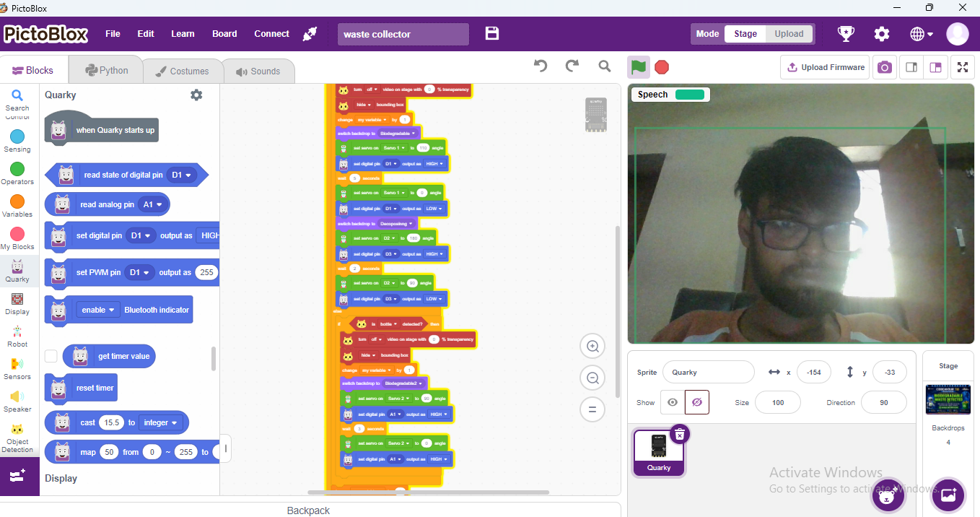Open the Board menu

coord(224,34)
